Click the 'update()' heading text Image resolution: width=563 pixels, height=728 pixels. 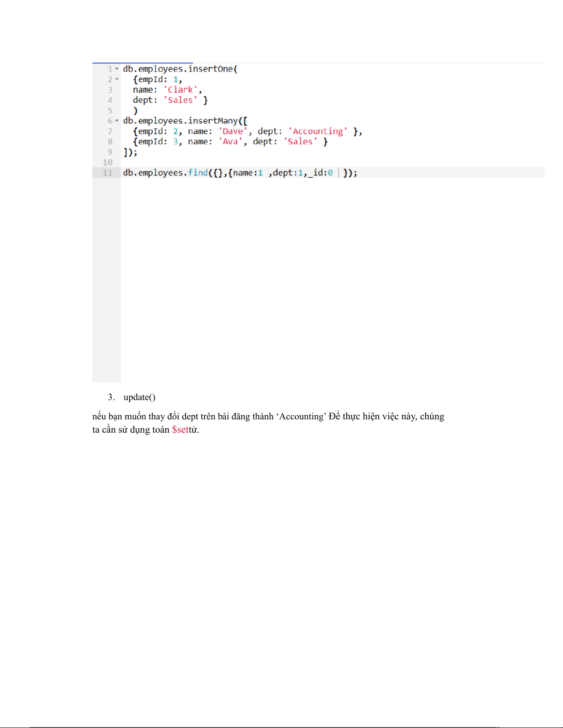pos(139,397)
